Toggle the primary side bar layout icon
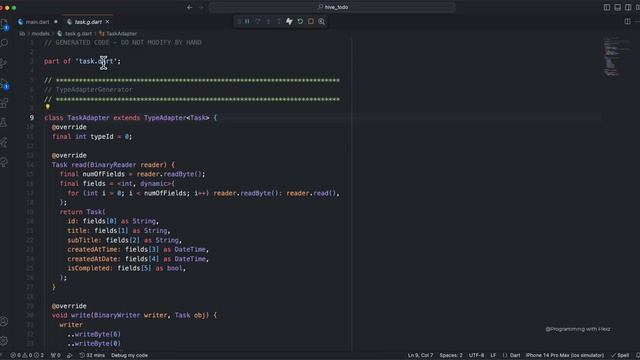The height and width of the screenshot is (360, 640). [x=607, y=7]
